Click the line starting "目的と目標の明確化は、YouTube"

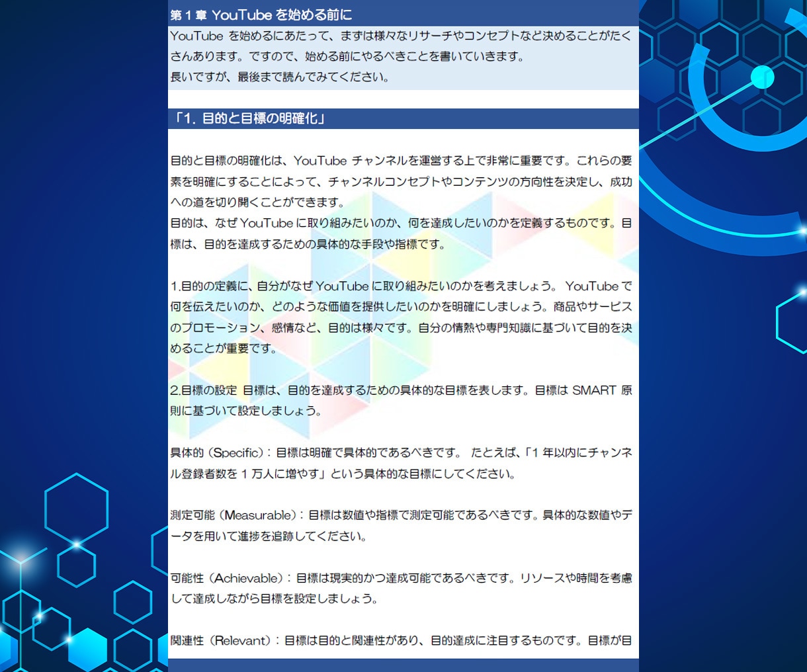401,161
